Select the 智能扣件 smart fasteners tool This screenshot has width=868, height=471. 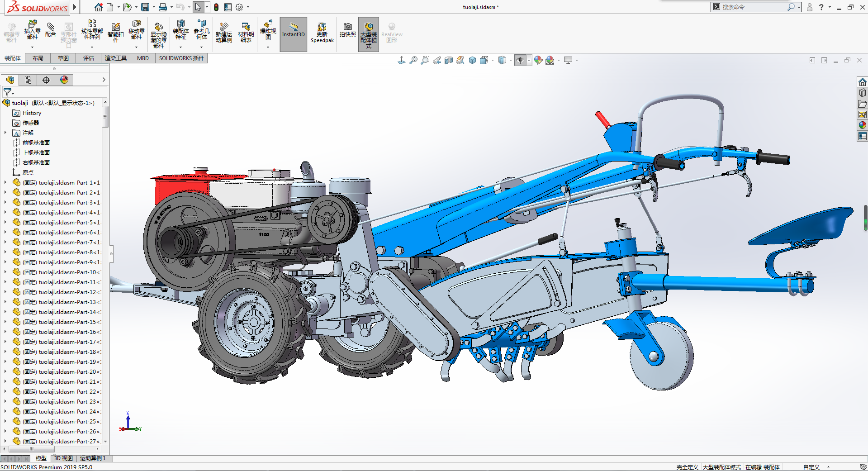click(115, 33)
